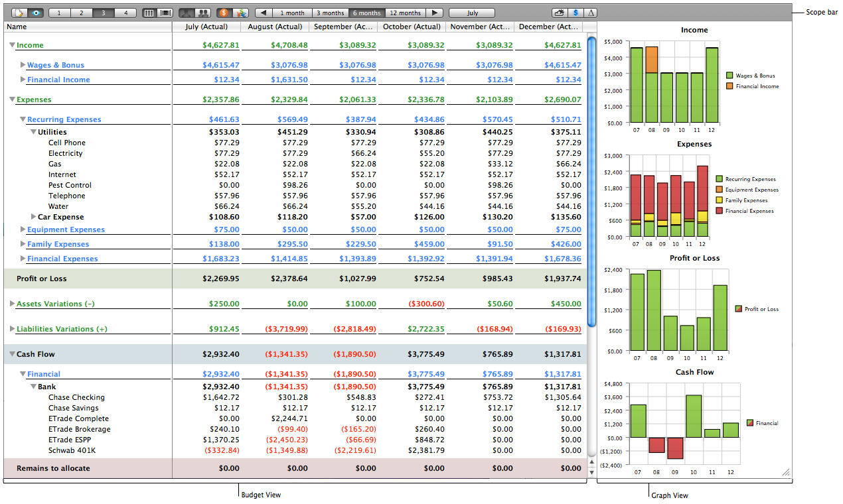843x504 pixels.
Task: Expand the Wages & Bonus row
Action: (x=23, y=65)
